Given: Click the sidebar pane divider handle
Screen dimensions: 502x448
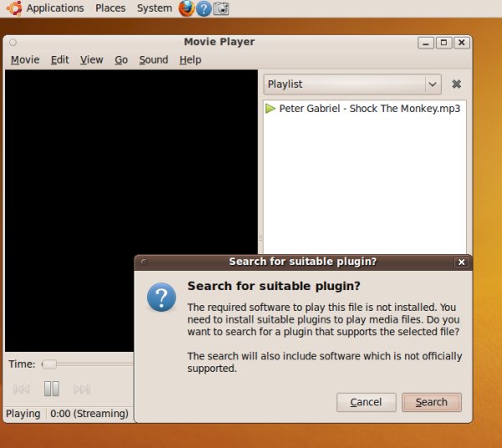Looking at the screenshot, I should 260,238.
